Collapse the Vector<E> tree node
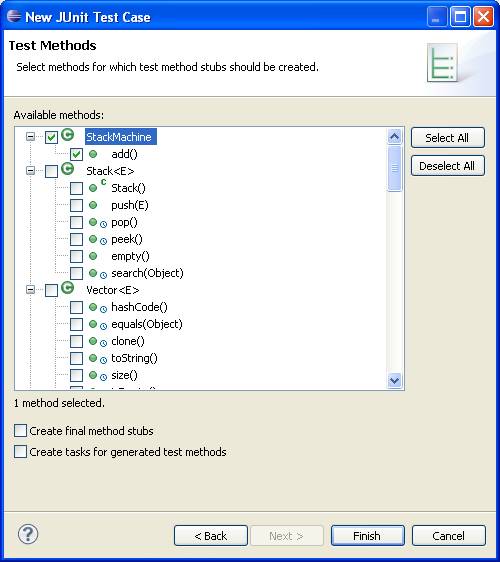 30,290
